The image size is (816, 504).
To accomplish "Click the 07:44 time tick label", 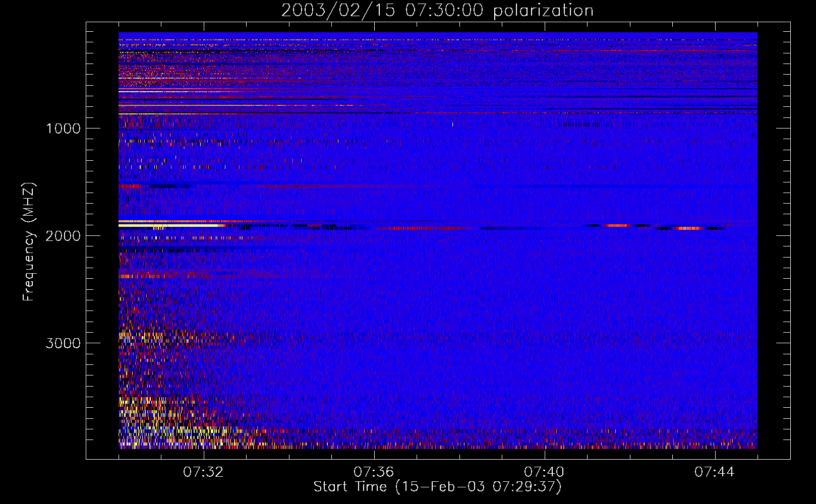I will (x=715, y=472).
